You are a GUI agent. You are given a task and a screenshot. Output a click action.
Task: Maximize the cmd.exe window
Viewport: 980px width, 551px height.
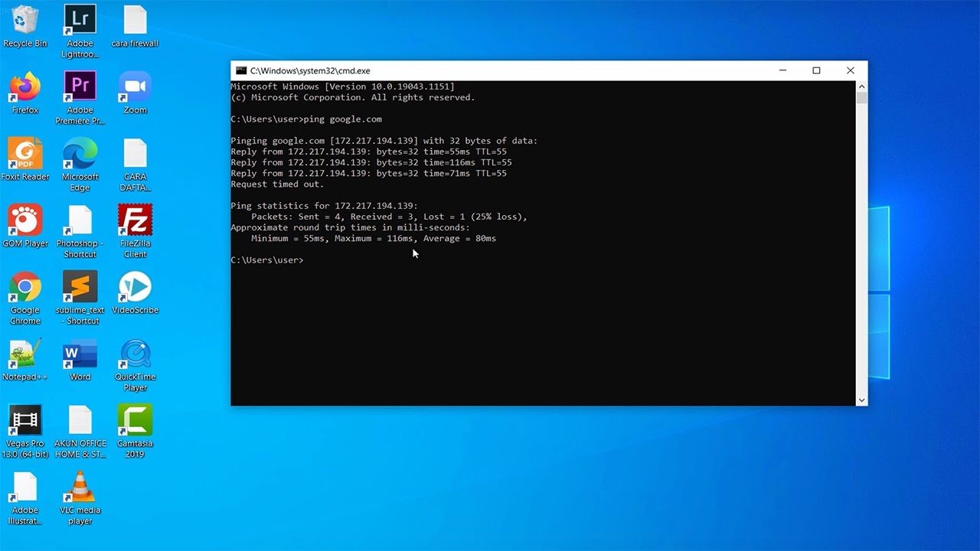(x=816, y=70)
